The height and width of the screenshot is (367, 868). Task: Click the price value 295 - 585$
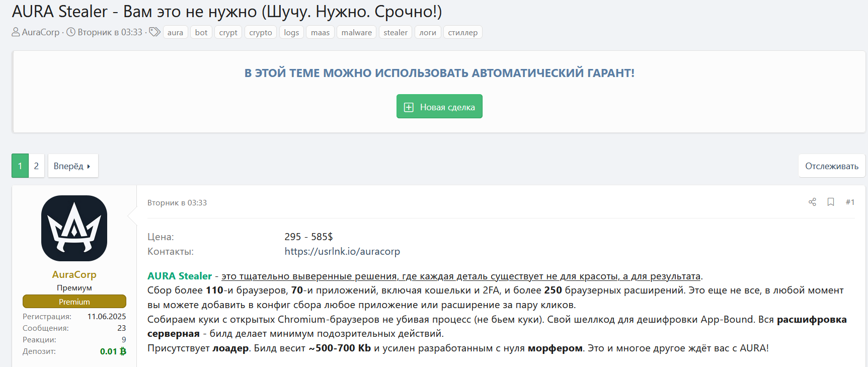pyautogui.click(x=308, y=237)
